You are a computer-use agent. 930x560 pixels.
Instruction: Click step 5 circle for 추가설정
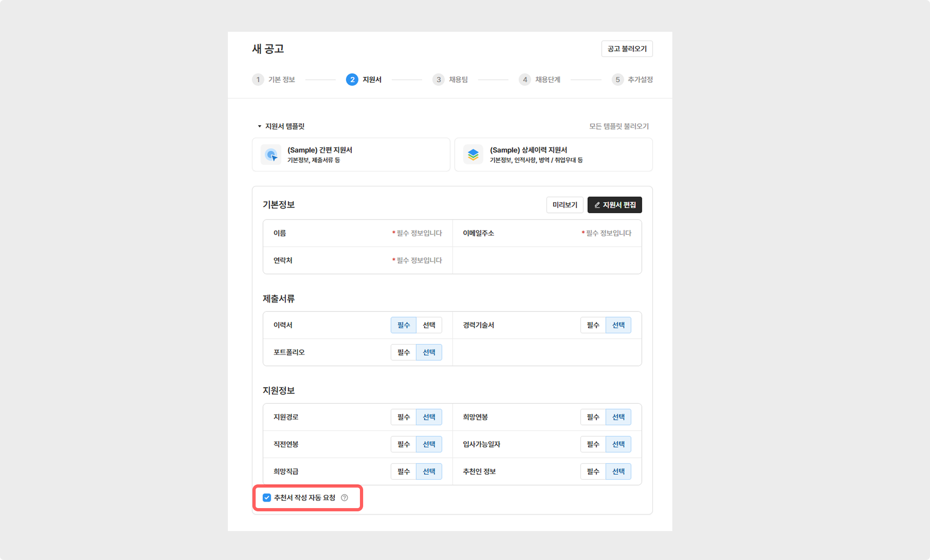pyautogui.click(x=618, y=80)
